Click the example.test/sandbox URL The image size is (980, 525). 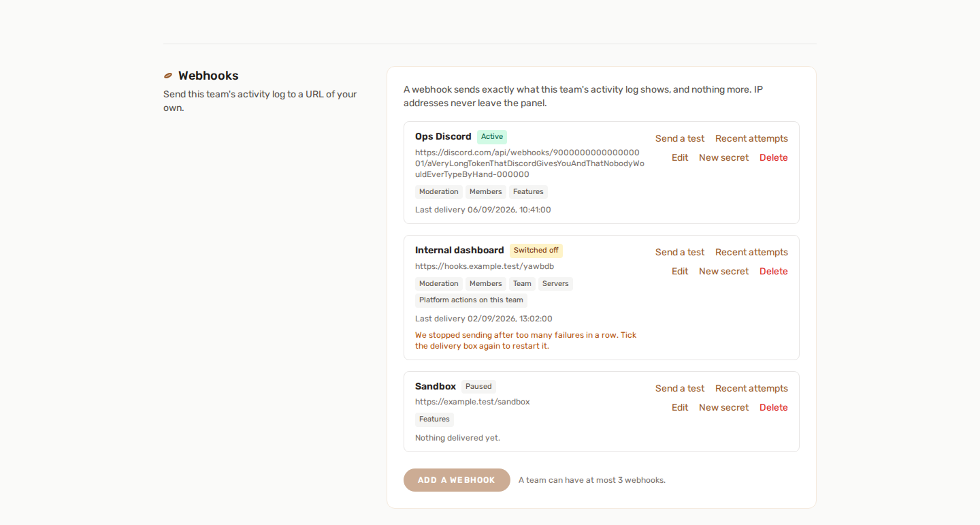(x=472, y=402)
